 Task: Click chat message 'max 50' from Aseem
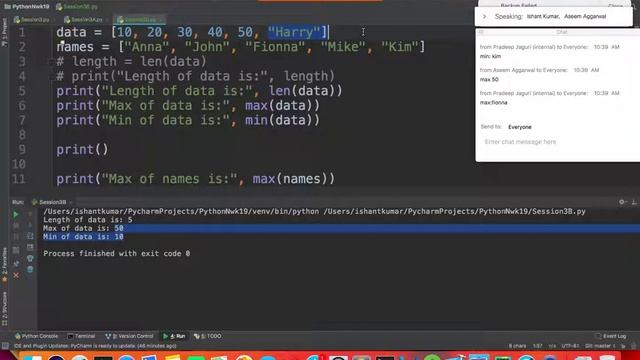(x=489, y=80)
